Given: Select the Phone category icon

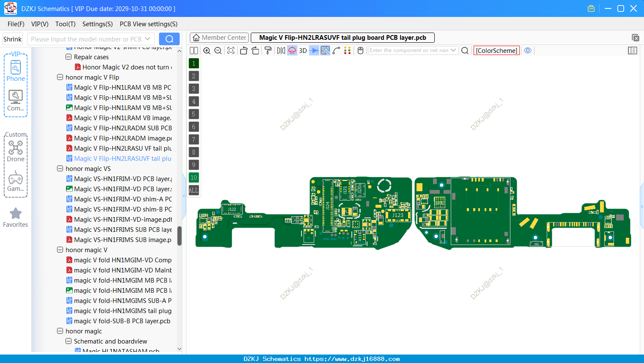Looking at the screenshot, I should (x=16, y=71).
